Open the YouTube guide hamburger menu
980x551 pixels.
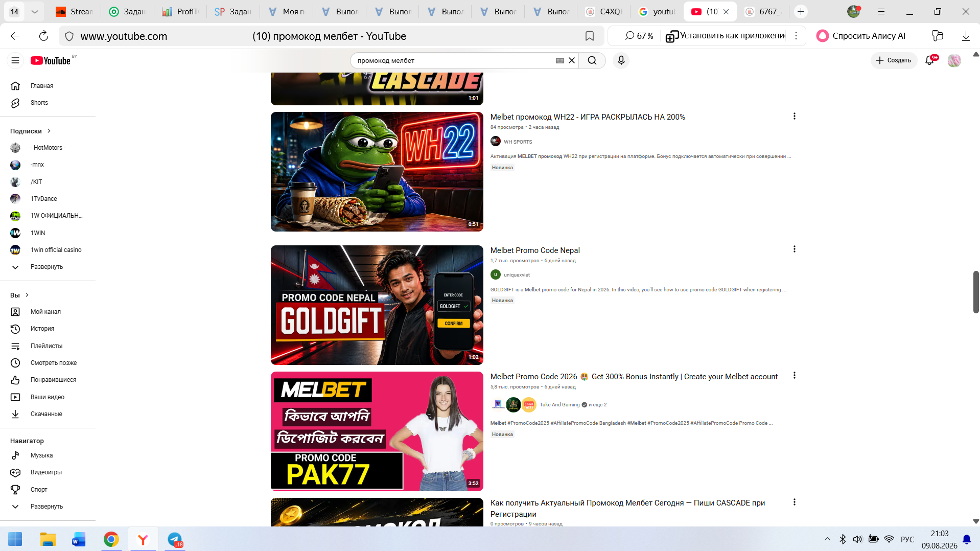15,60
